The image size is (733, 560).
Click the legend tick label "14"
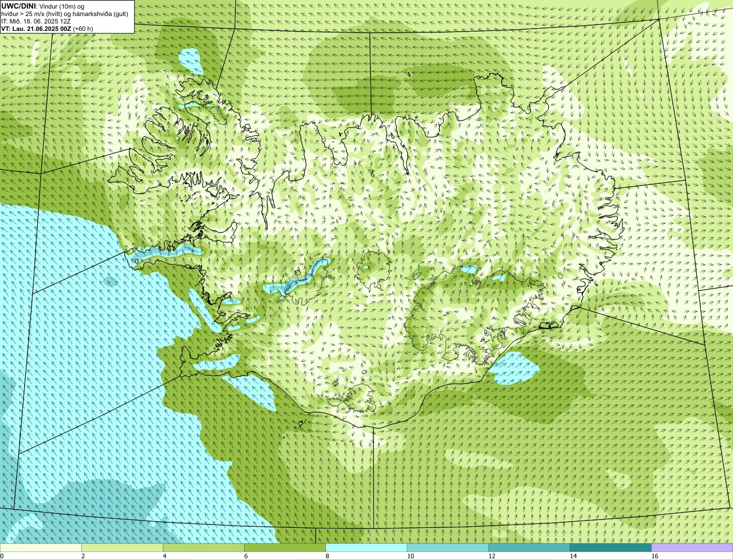573,556
